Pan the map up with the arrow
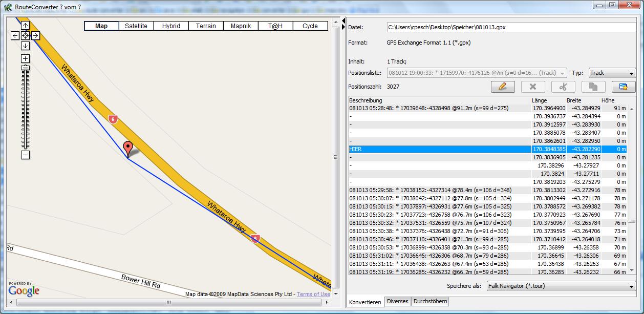The width and height of the screenshot is (644, 314). click(25, 26)
